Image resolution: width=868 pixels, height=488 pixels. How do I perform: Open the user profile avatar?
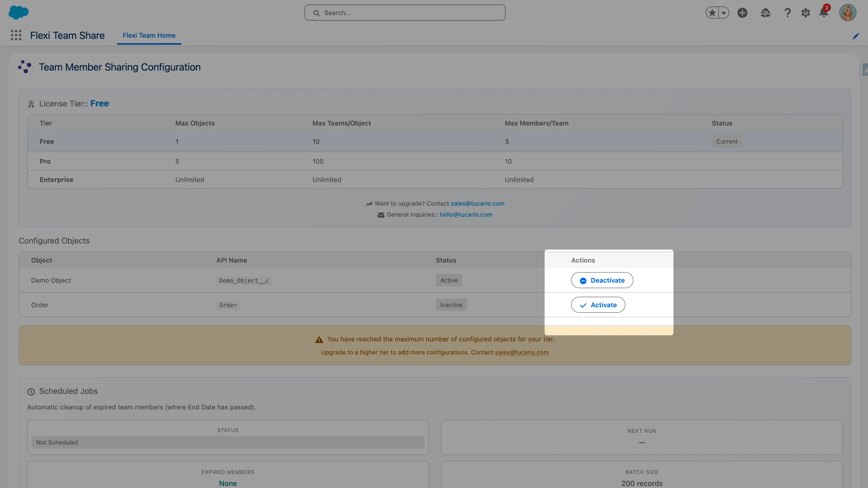tap(848, 13)
